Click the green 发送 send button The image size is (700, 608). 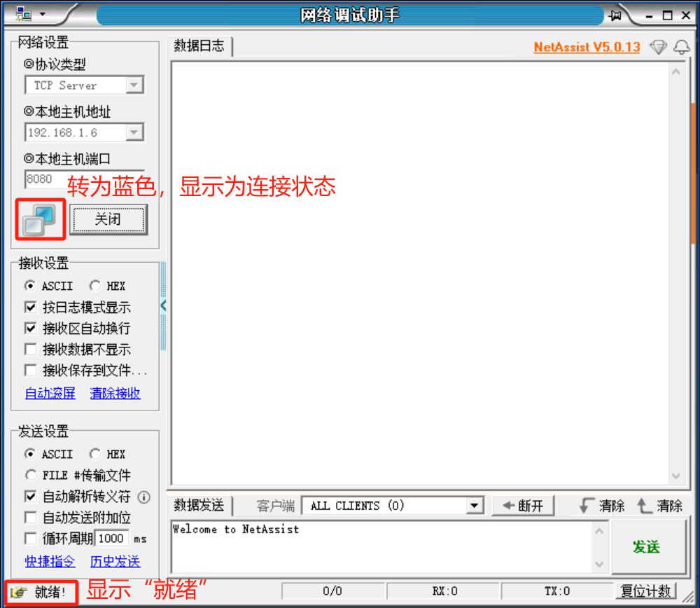(x=647, y=547)
